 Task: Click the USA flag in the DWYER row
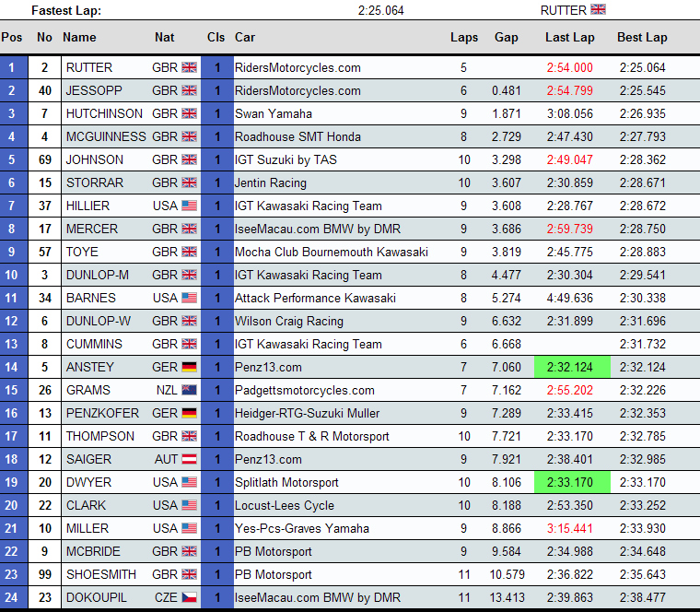pyautogui.click(x=190, y=482)
